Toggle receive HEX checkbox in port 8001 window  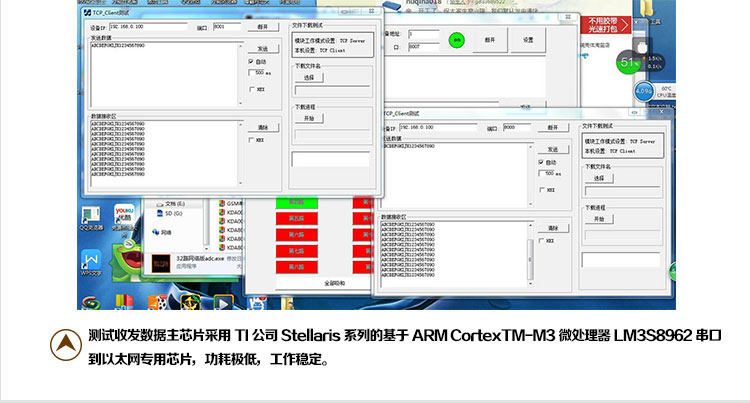251,140
